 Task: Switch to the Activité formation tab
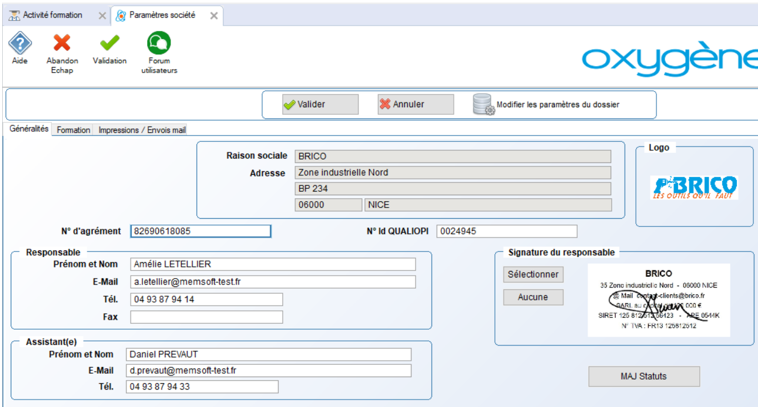point(52,16)
